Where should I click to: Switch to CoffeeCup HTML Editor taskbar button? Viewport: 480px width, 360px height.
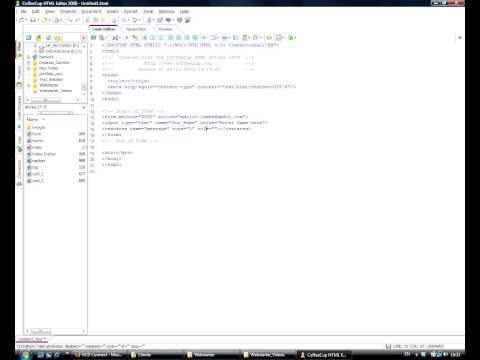tap(323, 355)
